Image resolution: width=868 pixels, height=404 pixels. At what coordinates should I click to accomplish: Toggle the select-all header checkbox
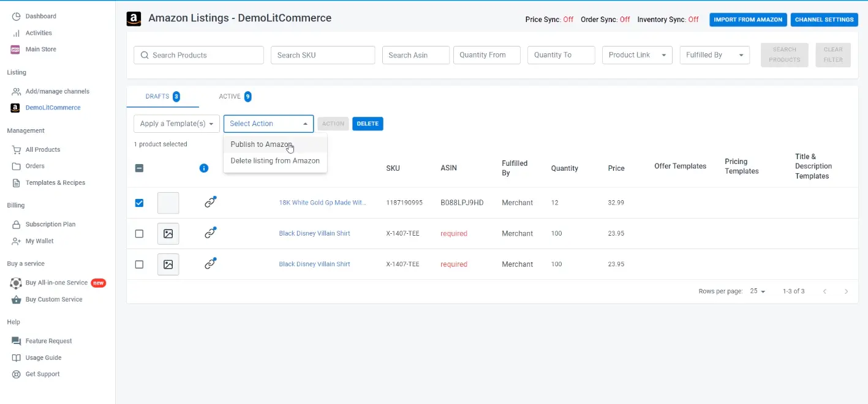pos(139,168)
